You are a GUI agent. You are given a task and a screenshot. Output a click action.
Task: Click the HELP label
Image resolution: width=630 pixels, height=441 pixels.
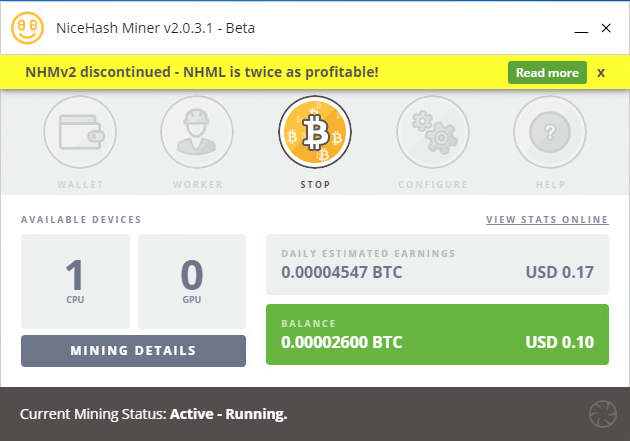(550, 185)
